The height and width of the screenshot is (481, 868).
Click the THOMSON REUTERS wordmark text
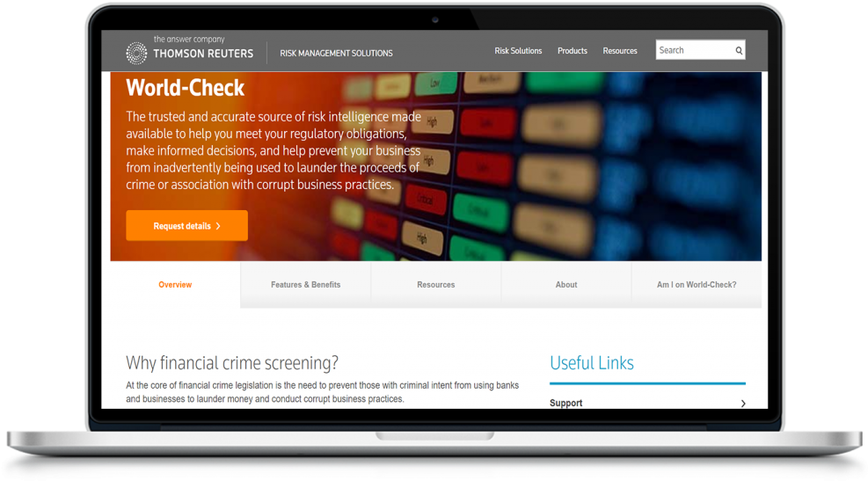tap(203, 54)
